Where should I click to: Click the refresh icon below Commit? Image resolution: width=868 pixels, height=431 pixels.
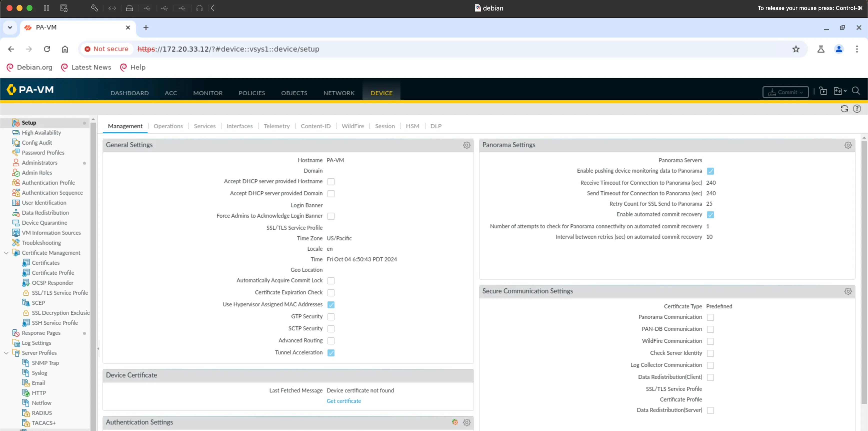pos(844,109)
